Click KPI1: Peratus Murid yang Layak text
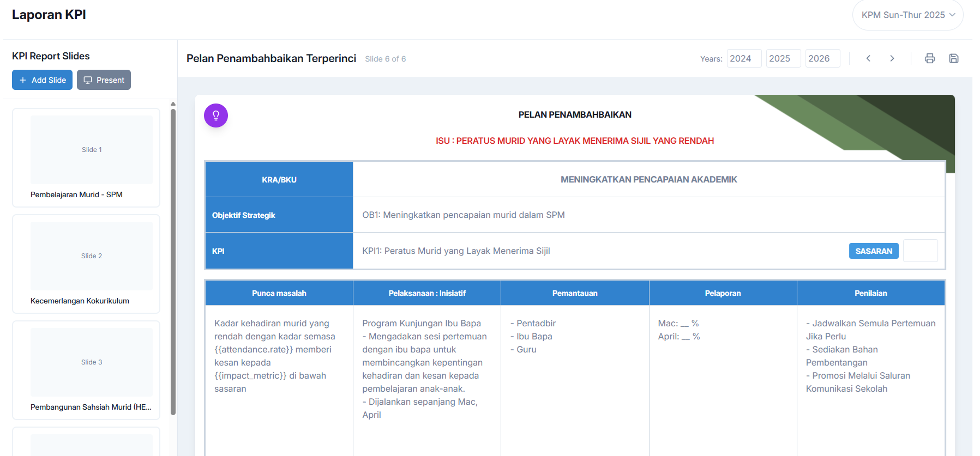The width and height of the screenshot is (980, 456). click(x=456, y=251)
